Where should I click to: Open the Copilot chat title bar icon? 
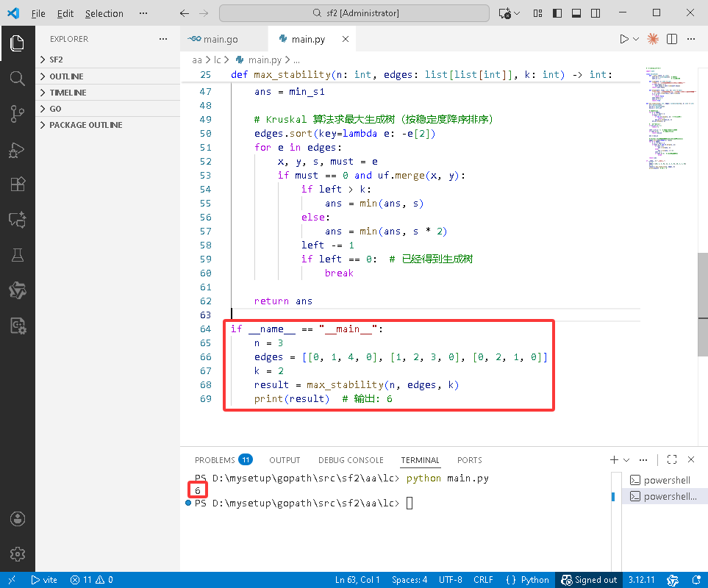click(x=505, y=13)
